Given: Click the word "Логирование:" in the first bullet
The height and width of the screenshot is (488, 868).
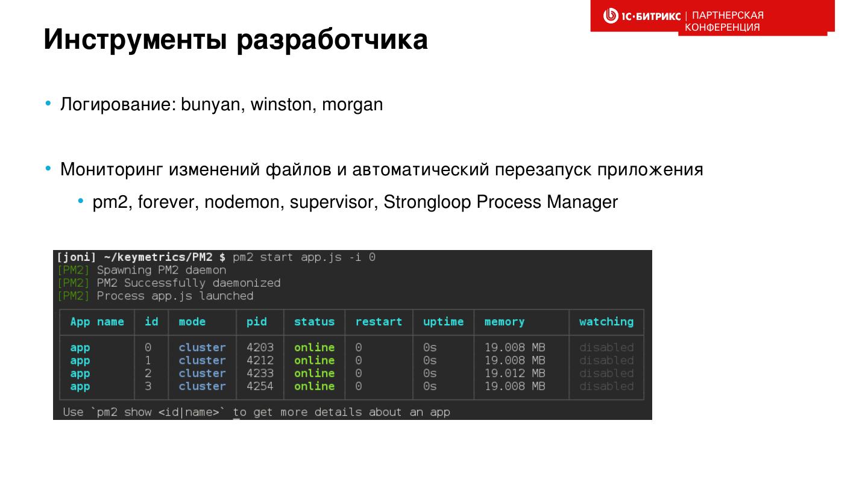Looking at the screenshot, I should (x=118, y=105).
